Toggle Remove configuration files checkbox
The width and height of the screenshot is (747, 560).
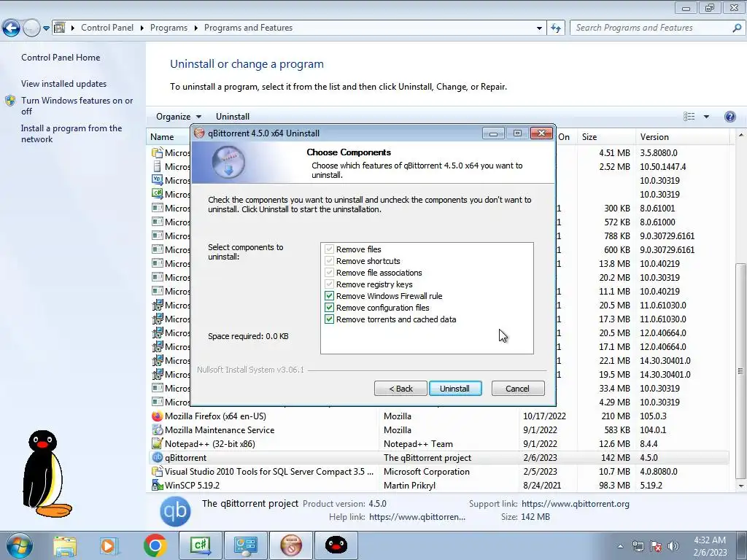pyautogui.click(x=329, y=308)
